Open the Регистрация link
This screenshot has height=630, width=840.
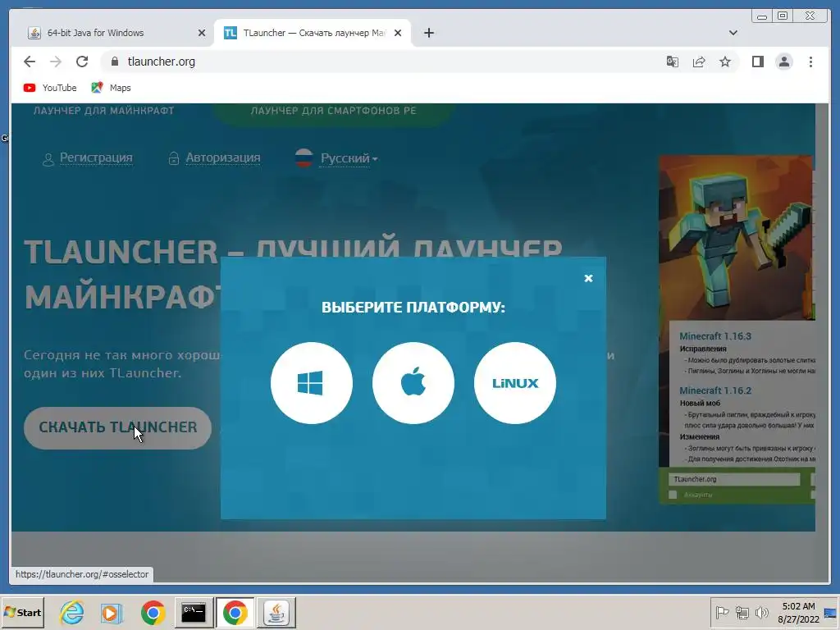click(x=96, y=157)
